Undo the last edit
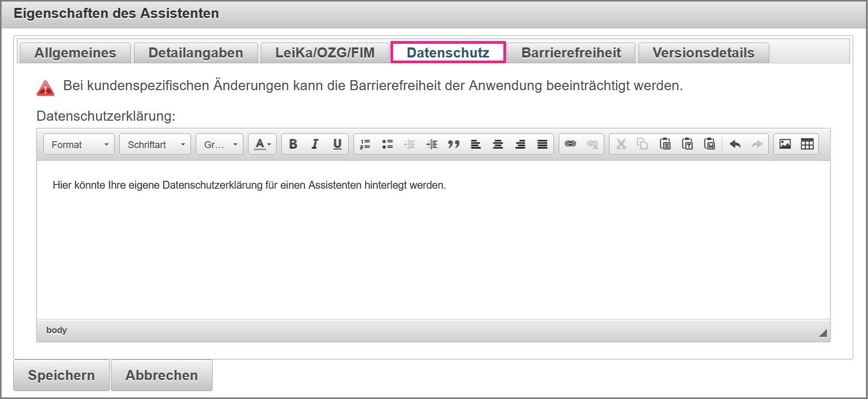The width and height of the screenshot is (868, 399). (735, 144)
